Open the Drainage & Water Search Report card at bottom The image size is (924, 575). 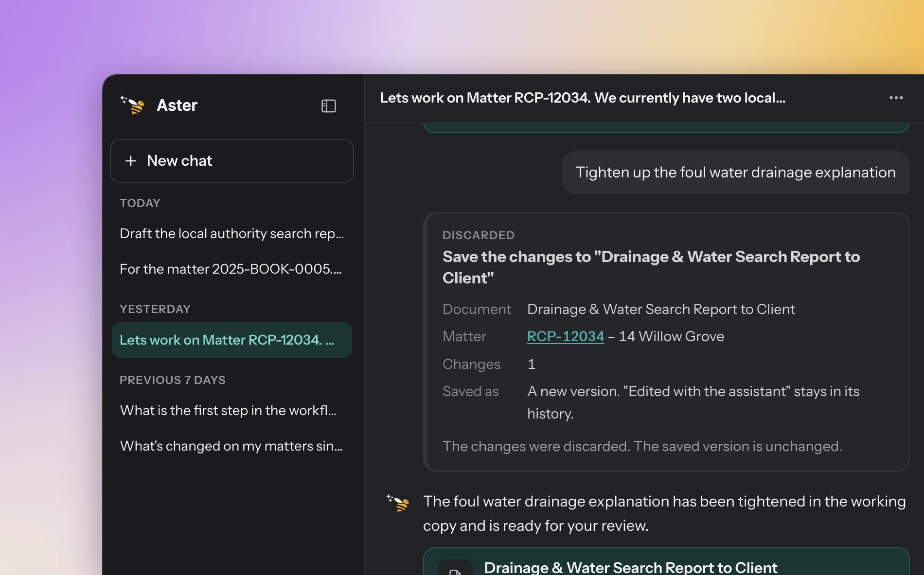coord(666,562)
